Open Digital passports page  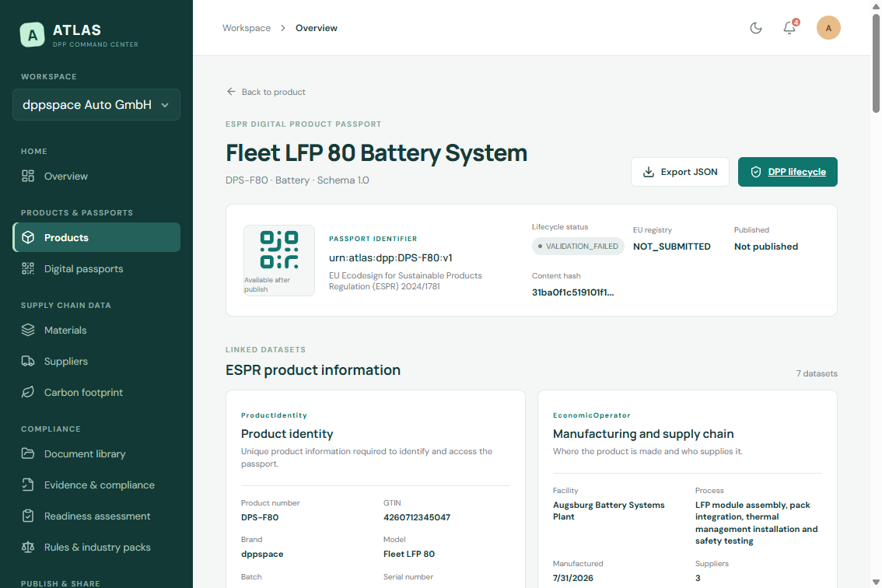[x=96, y=269]
